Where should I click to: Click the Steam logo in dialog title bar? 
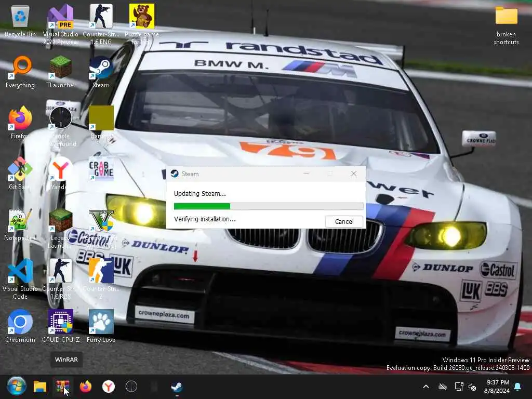[x=175, y=174]
